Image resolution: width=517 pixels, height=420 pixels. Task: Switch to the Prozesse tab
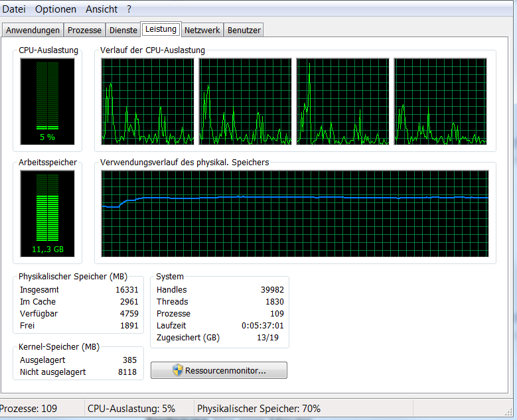point(84,31)
